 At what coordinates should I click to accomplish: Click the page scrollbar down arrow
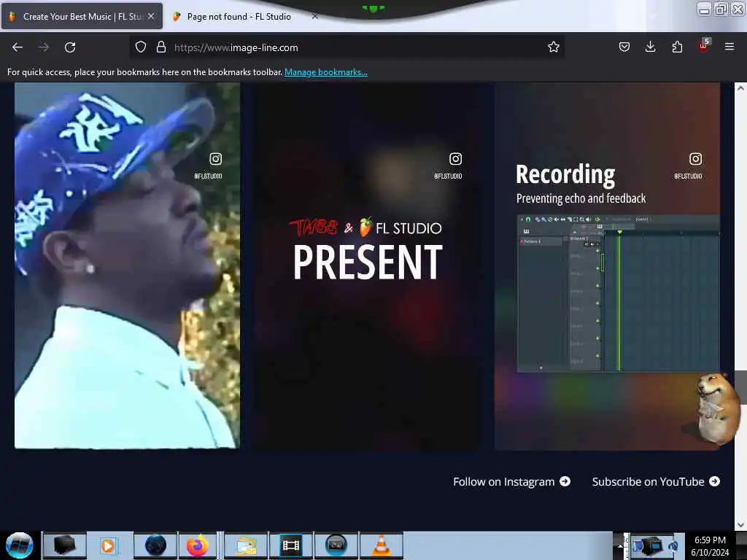click(740, 525)
